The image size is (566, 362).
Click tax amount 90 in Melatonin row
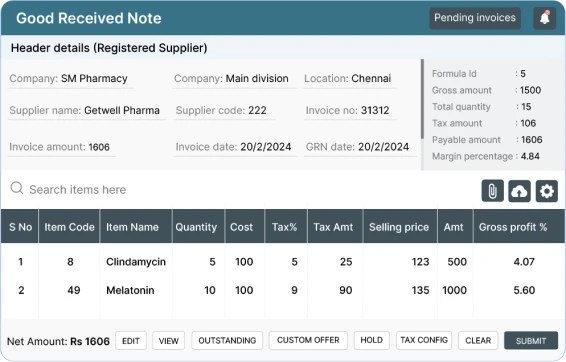(x=345, y=290)
